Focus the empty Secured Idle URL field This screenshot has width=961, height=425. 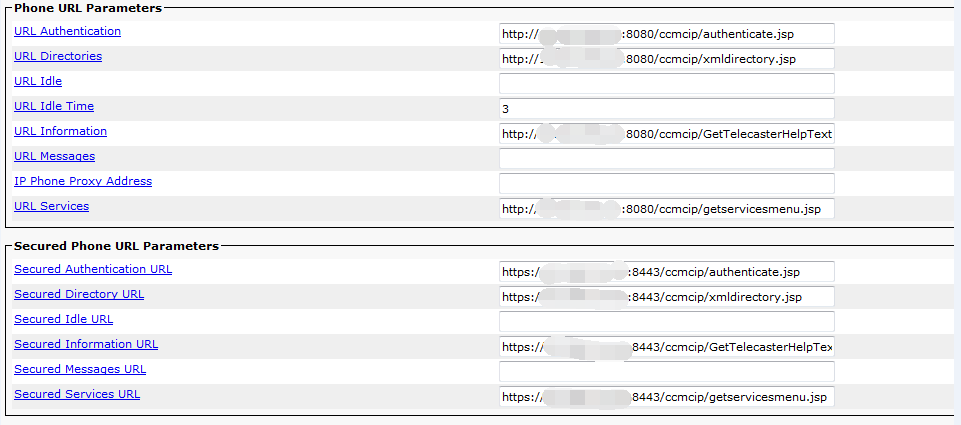click(667, 321)
